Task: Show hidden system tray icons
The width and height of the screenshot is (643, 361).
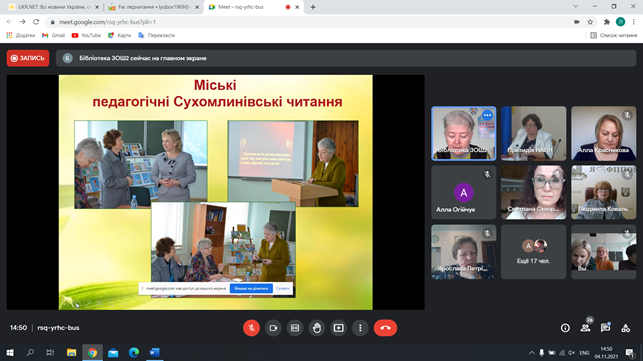Action: [531, 352]
